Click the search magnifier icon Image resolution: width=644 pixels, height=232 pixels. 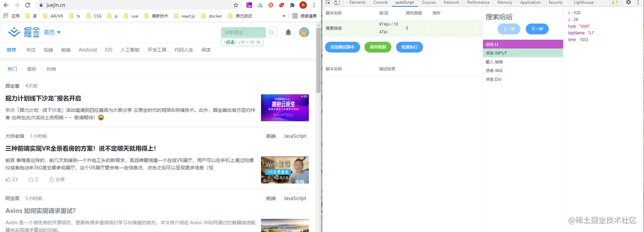271,32
